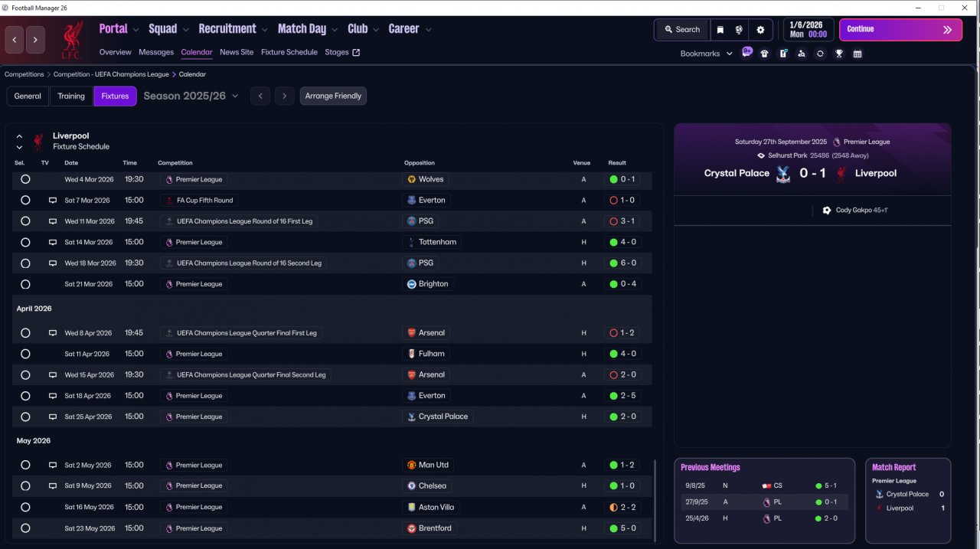This screenshot has width=980, height=549.
Task: Switch to the Messages tab
Action: click(156, 52)
